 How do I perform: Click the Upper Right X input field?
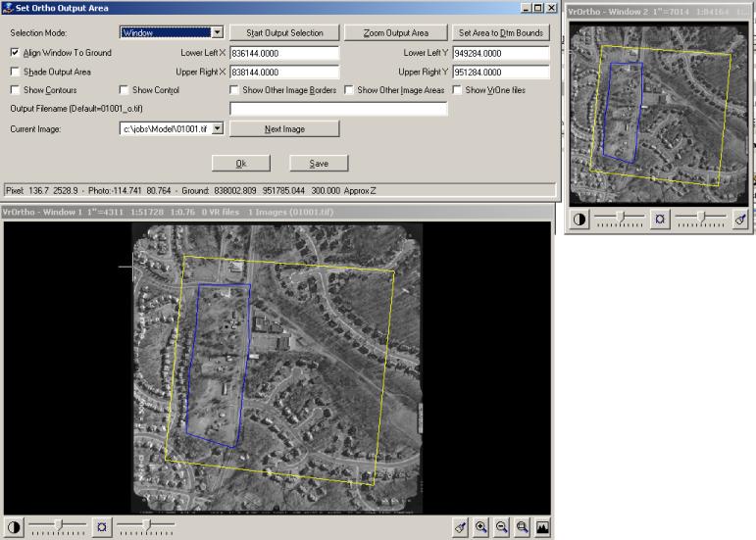(284, 73)
